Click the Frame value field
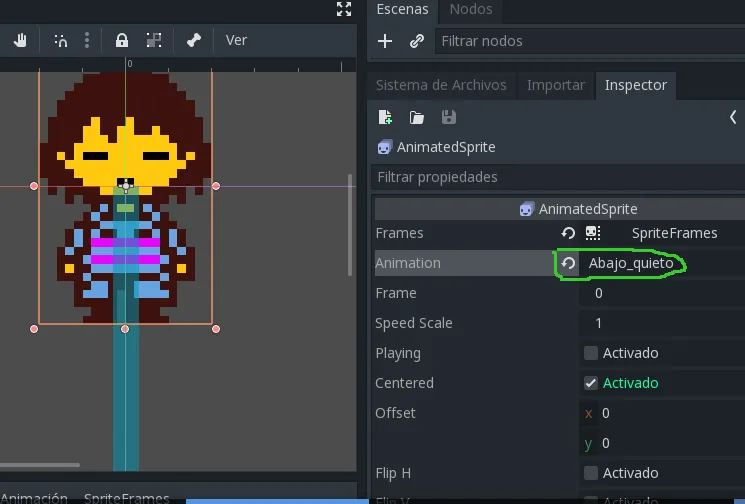 click(662, 293)
